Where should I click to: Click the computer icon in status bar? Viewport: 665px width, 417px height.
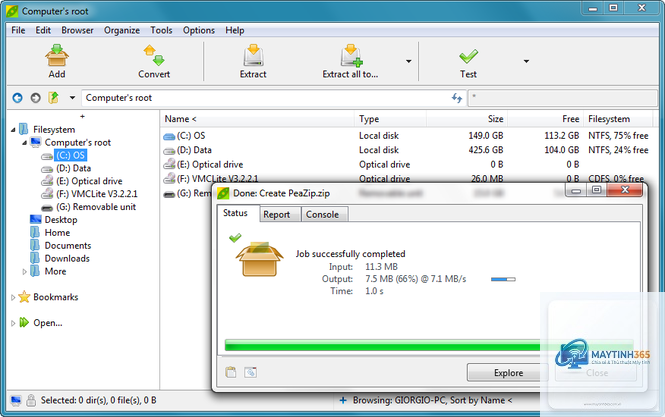tap(16, 400)
